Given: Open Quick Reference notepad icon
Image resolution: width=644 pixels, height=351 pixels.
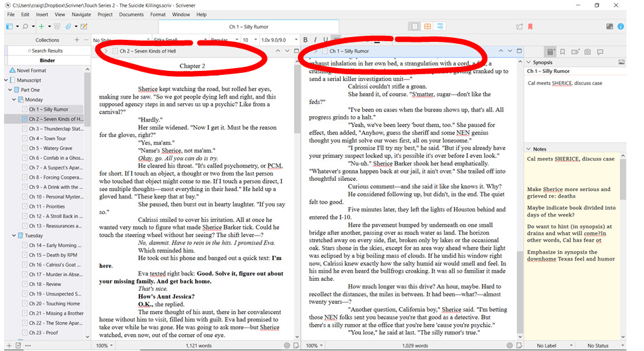Looking at the screenshot, I should [84, 26].
